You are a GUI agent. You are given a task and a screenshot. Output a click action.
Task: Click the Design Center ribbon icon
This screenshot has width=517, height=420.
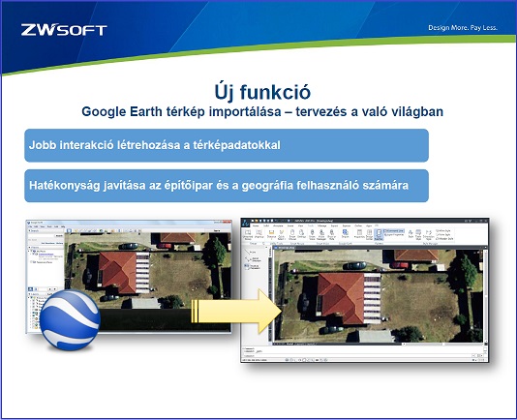[369, 234]
